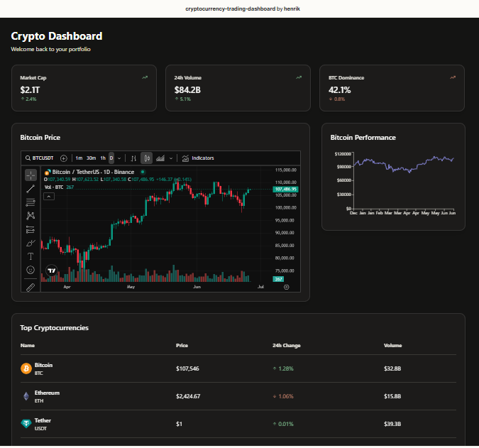Click the Ethereum name in table
The width and height of the screenshot is (479, 448).
[x=47, y=393]
